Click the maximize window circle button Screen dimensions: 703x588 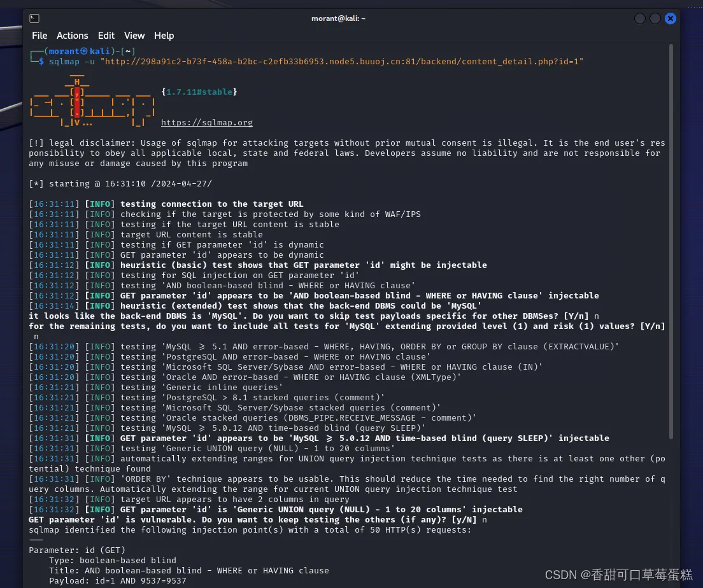[x=655, y=18]
